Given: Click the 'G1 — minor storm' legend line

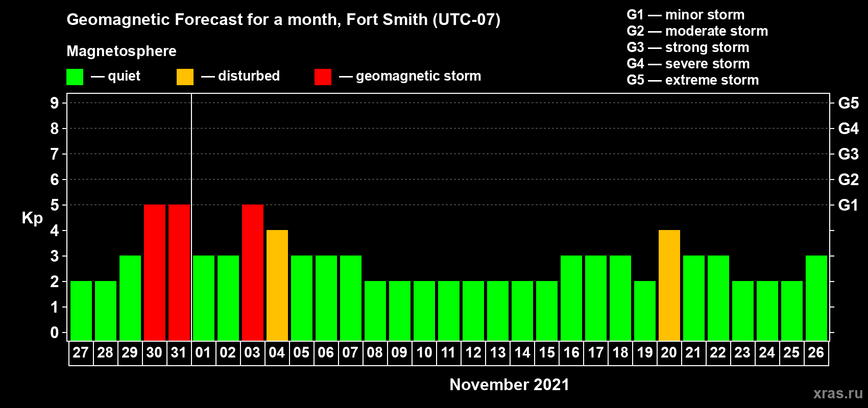Looking at the screenshot, I should [686, 15].
